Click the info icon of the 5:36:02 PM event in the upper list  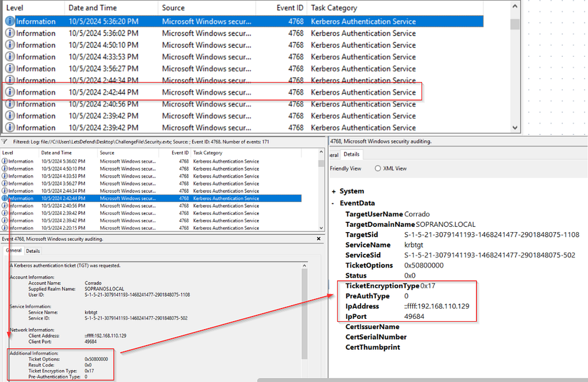10,33
